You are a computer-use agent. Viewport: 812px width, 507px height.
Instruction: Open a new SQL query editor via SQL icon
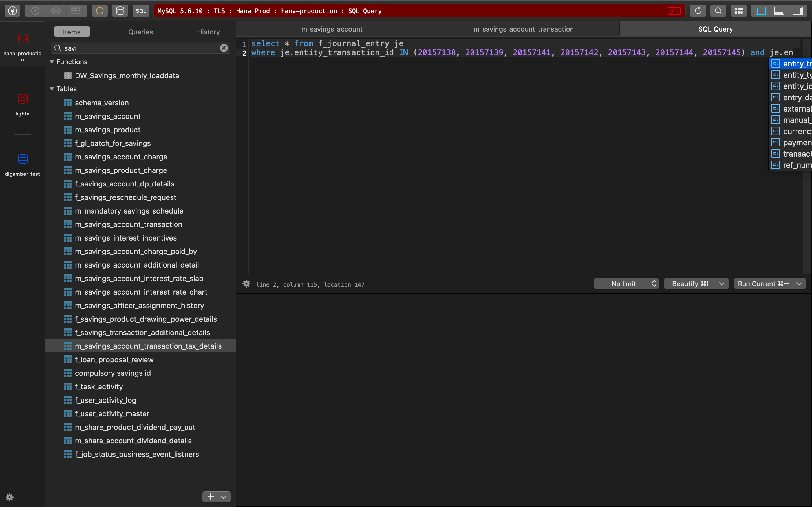[x=141, y=10]
